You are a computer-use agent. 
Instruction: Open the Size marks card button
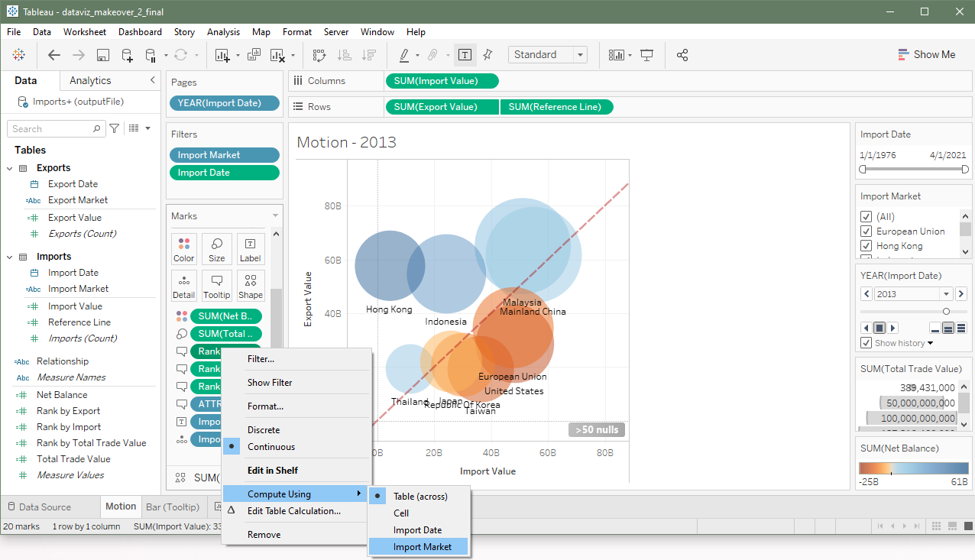pos(217,249)
